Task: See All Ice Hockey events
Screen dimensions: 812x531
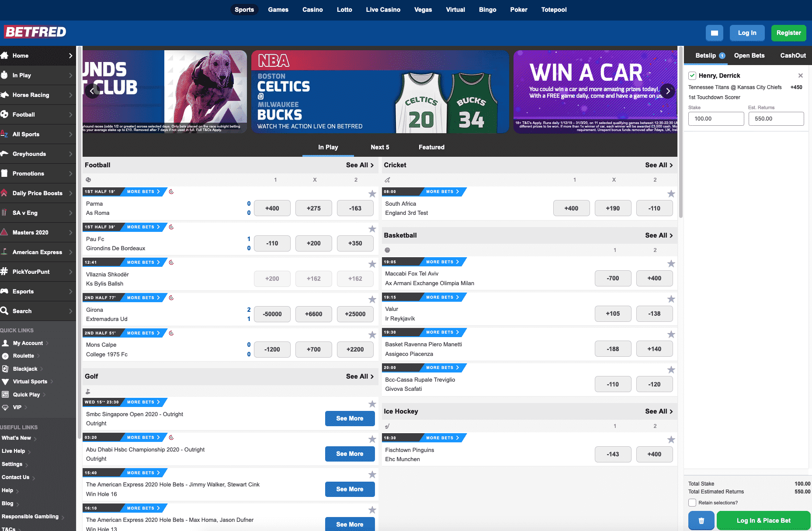Action: (x=659, y=411)
